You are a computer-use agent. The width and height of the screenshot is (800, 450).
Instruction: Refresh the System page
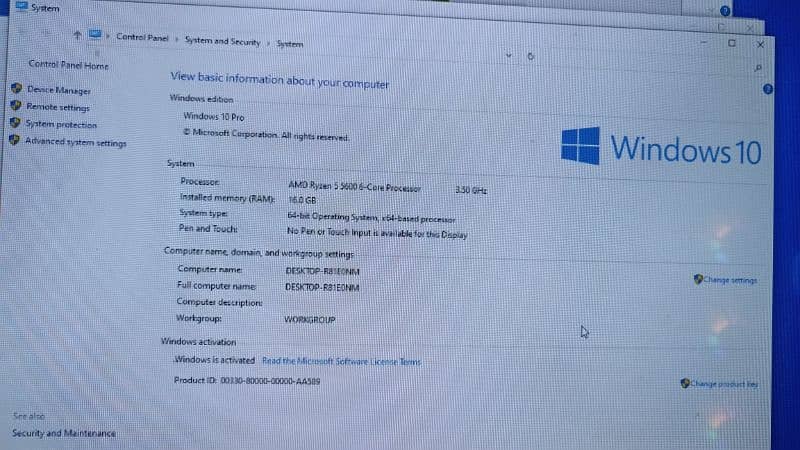530,56
